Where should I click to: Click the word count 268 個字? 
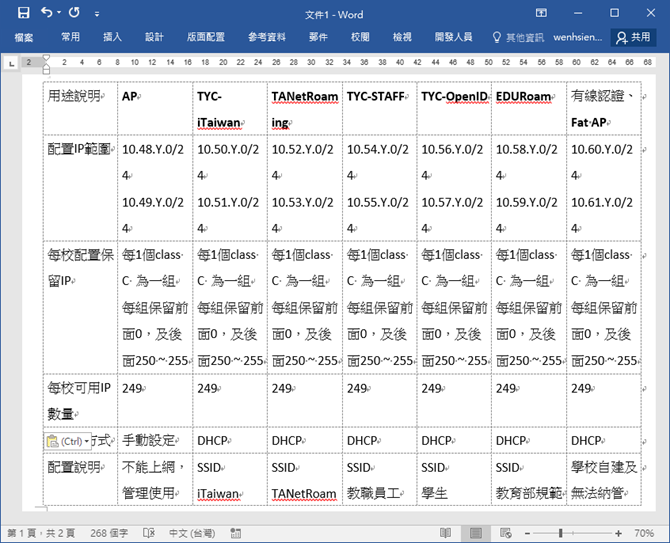point(109,533)
